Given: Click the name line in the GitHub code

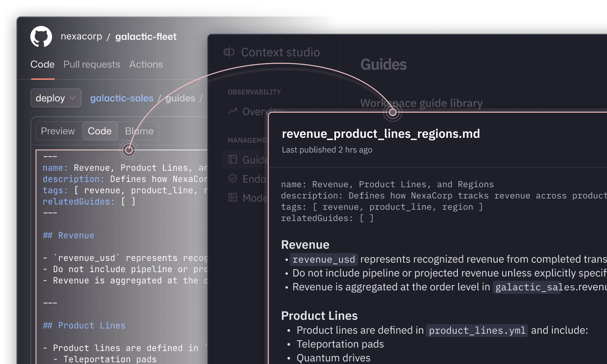Looking at the screenshot, I should click(x=125, y=168).
